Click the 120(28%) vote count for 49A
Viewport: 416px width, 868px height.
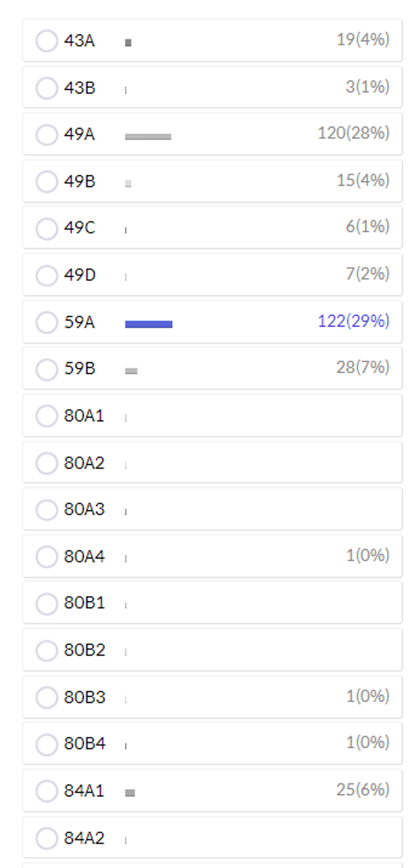pos(354,133)
